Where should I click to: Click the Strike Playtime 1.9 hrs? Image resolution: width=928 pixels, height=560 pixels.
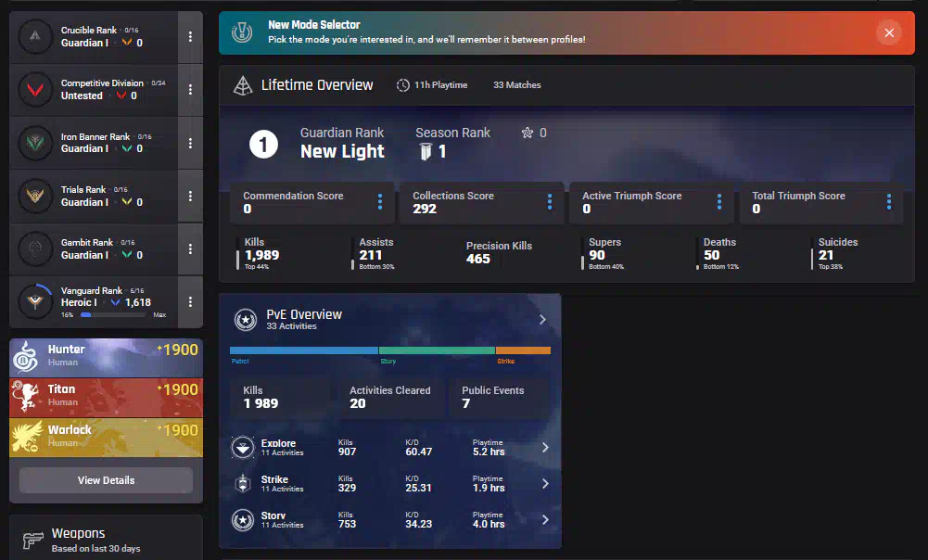point(489,488)
